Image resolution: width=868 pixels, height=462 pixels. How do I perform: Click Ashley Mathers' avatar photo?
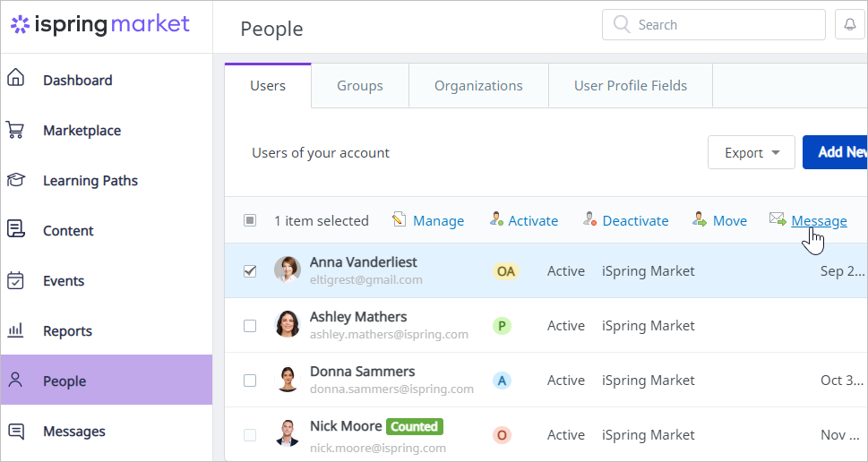click(288, 324)
